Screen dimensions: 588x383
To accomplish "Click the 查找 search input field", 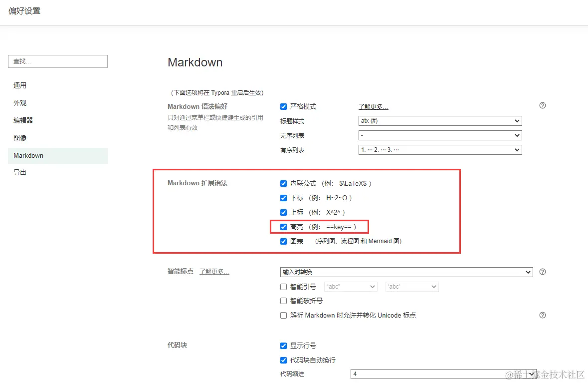I will coord(58,61).
